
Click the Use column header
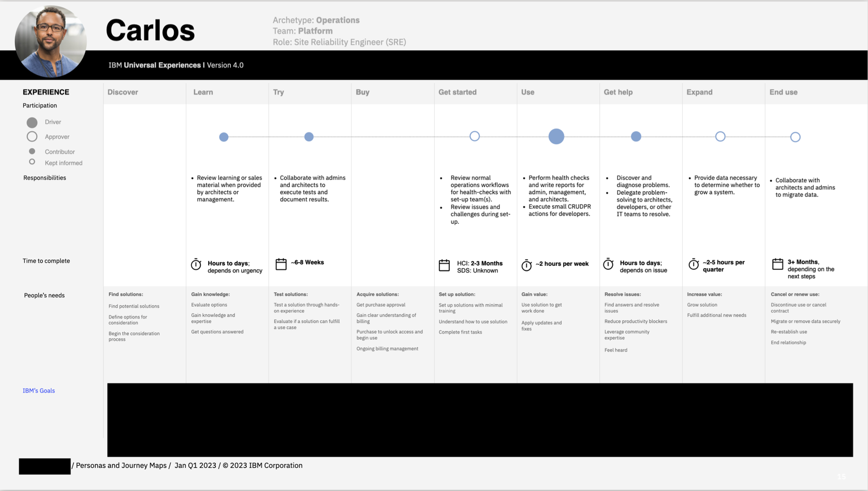527,92
